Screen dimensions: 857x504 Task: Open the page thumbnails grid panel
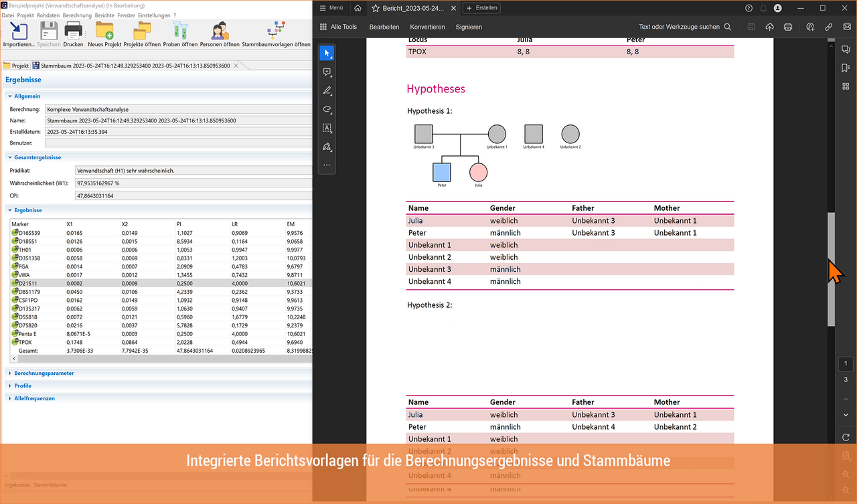point(846,86)
